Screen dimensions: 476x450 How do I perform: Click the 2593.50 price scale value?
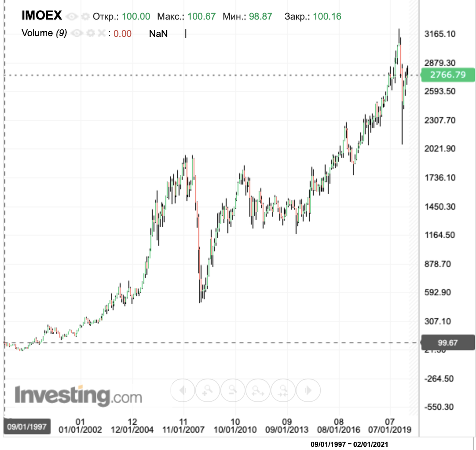(x=440, y=91)
